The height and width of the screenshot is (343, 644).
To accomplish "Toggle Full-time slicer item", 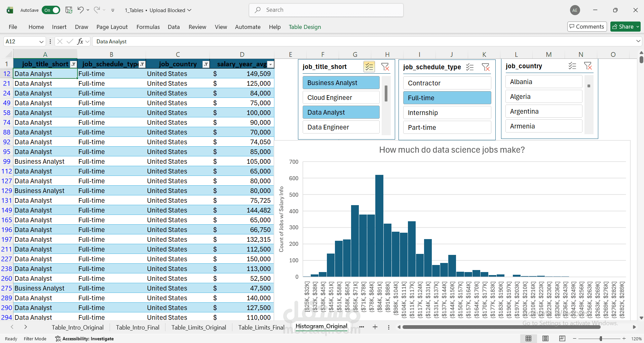I will (447, 98).
